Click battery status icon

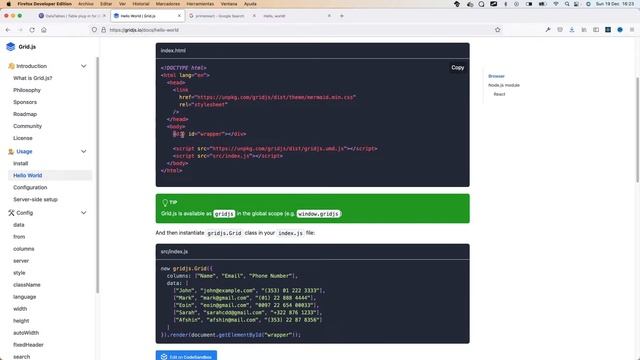pos(542,4)
